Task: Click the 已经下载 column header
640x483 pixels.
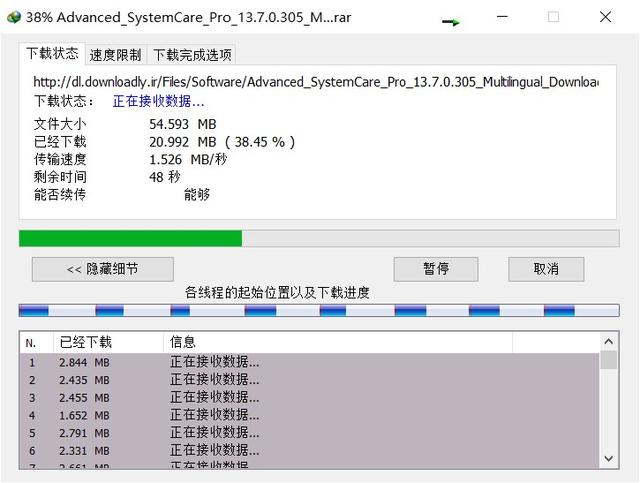Action: pyautogui.click(x=108, y=342)
